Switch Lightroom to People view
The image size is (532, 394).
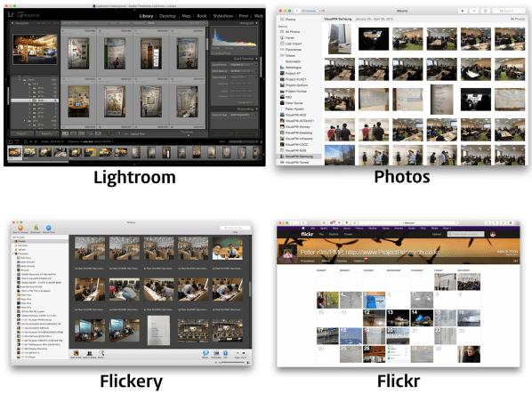[99, 134]
